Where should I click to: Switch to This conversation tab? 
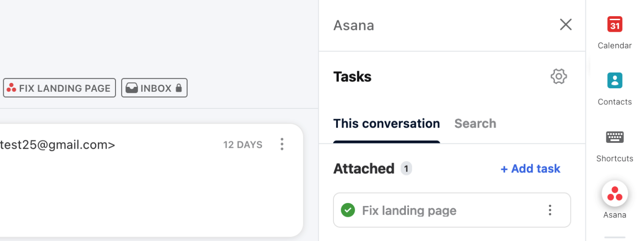click(387, 124)
